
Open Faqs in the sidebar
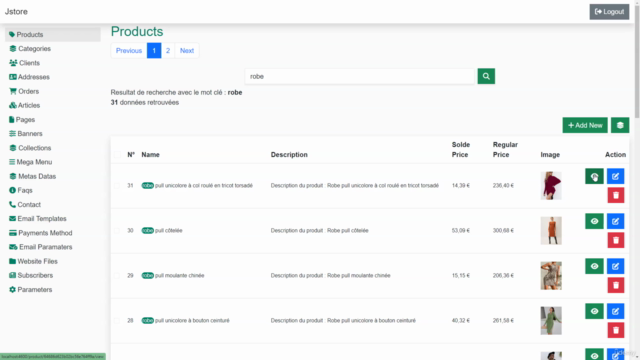(x=53, y=190)
